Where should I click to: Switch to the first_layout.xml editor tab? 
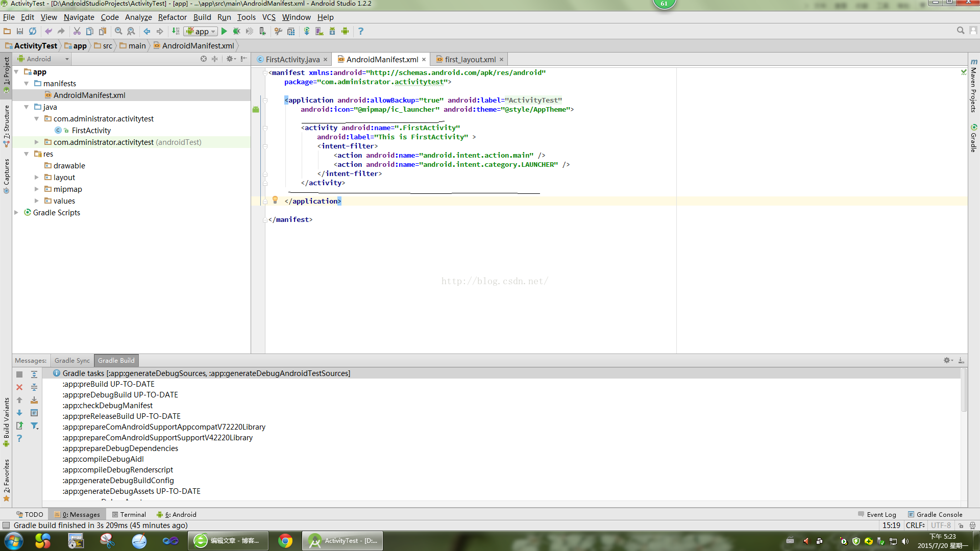[470, 59]
